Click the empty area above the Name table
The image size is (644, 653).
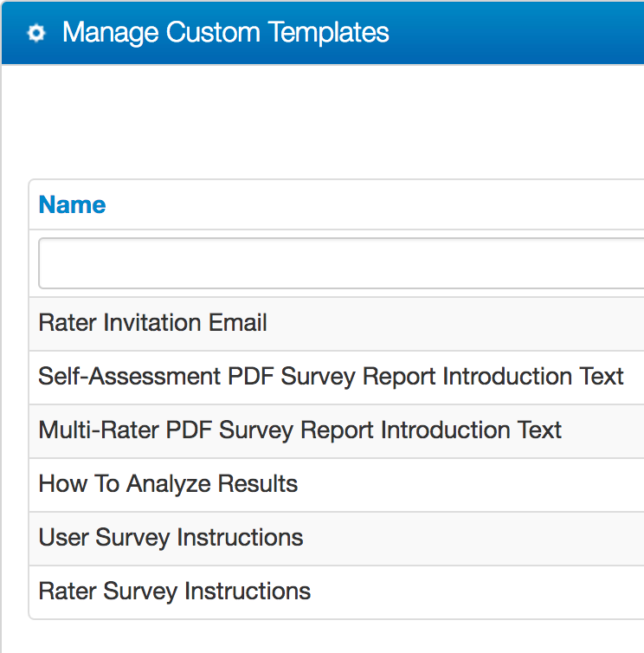[x=323, y=121]
